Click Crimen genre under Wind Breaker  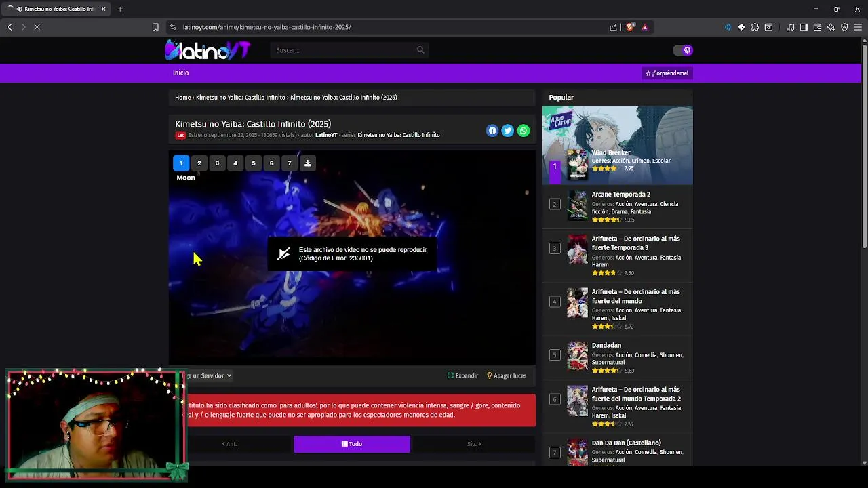click(x=640, y=161)
